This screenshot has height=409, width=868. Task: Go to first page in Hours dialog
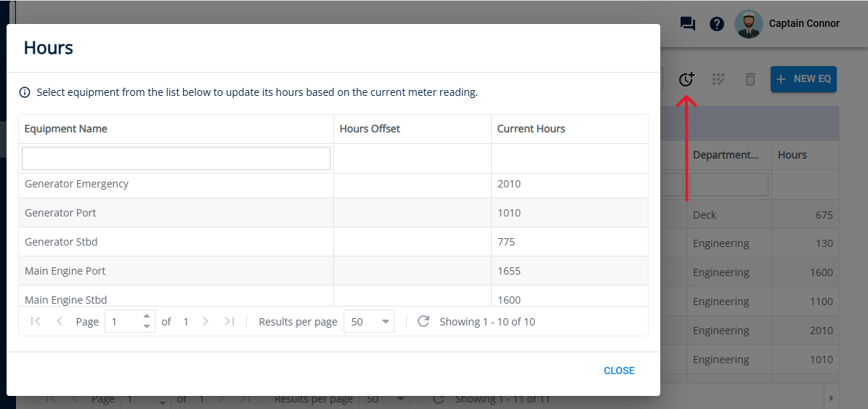click(36, 321)
